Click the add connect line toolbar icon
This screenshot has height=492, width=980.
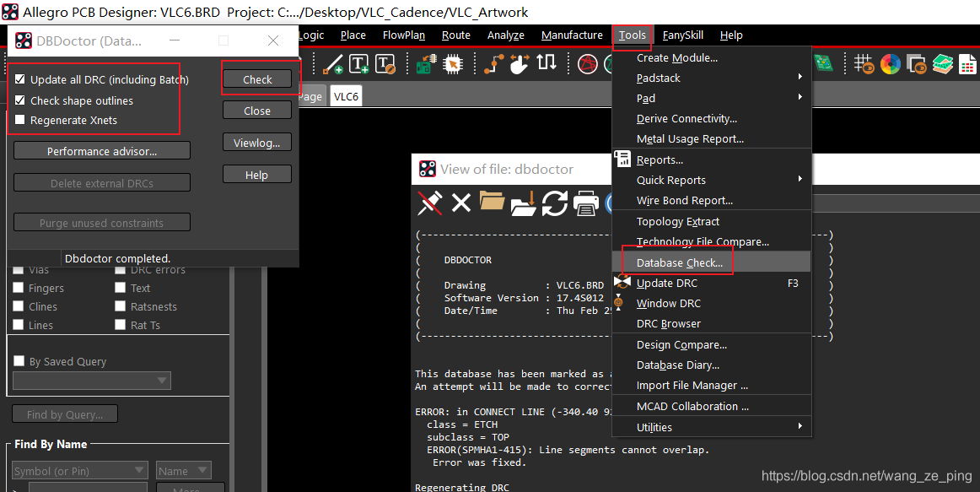click(x=332, y=64)
